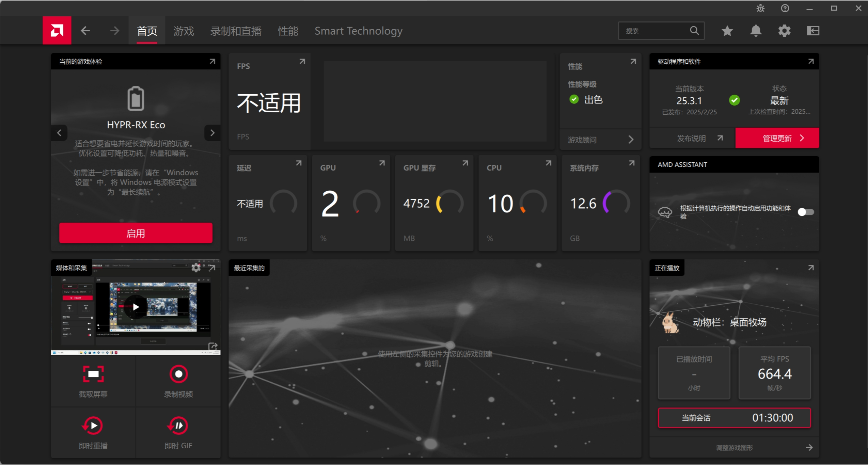Click the 当前会话 session button

point(734,418)
